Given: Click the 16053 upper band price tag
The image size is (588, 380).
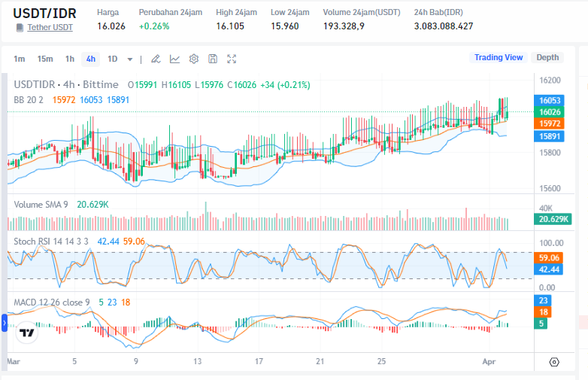Looking at the screenshot, I should click(x=549, y=101).
